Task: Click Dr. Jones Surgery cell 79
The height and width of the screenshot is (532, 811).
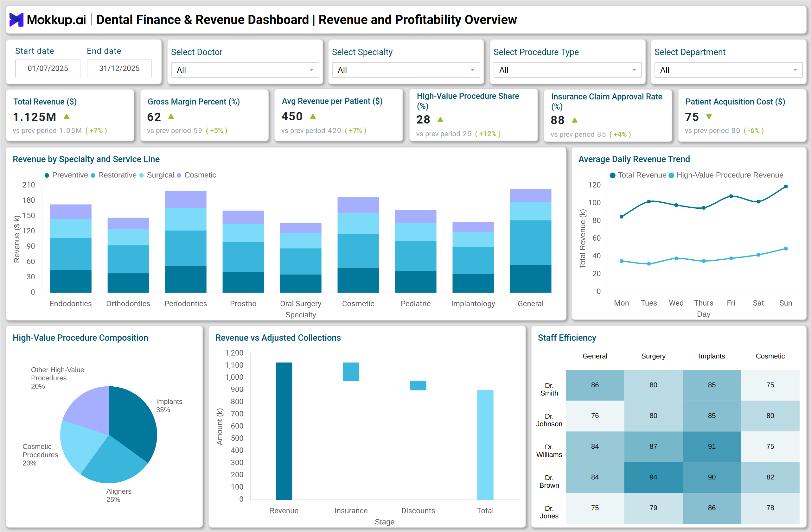Action: pos(653,508)
